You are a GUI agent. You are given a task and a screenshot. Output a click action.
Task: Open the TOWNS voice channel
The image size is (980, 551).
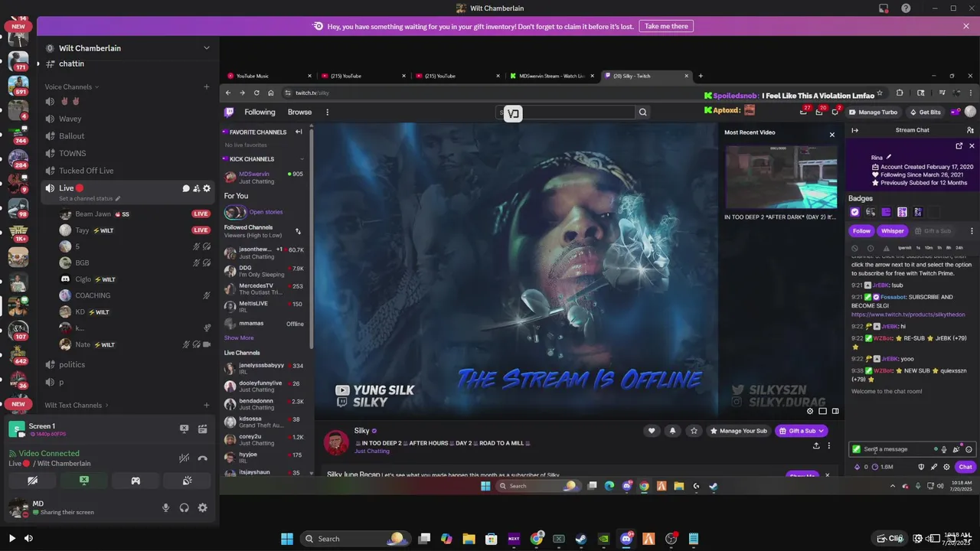click(127, 153)
